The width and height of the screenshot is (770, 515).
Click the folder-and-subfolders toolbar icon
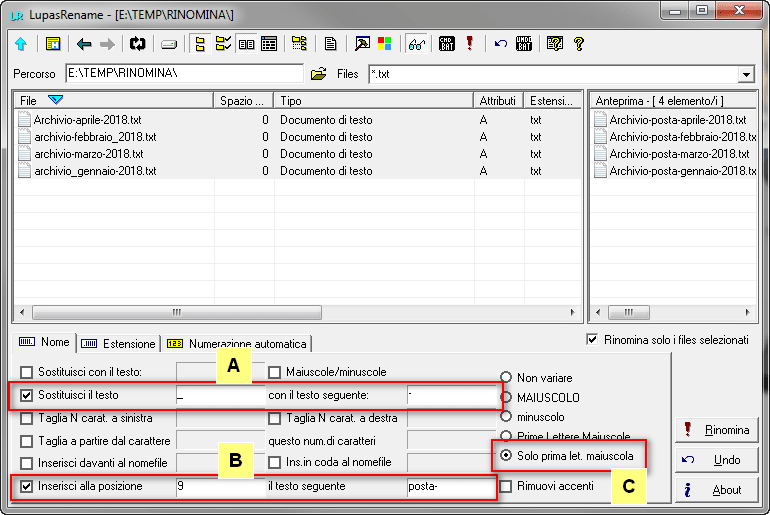pos(299,44)
